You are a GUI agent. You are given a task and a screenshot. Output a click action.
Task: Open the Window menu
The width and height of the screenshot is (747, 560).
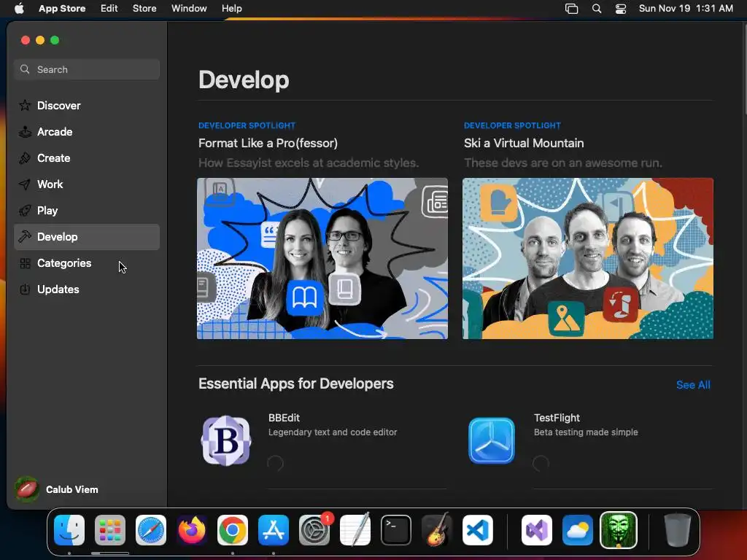pos(189,9)
